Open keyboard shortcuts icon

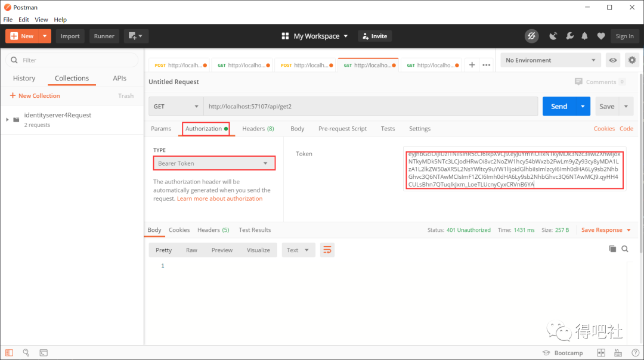point(618,353)
